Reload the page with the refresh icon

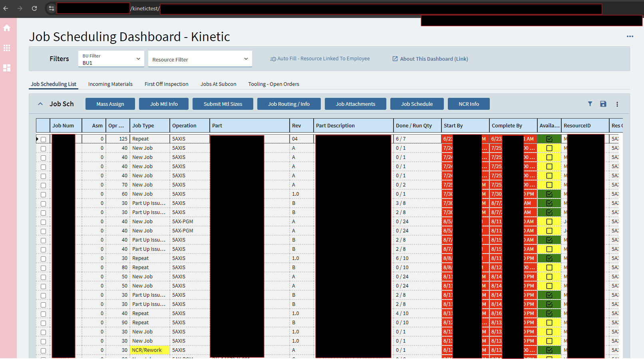[x=34, y=8]
